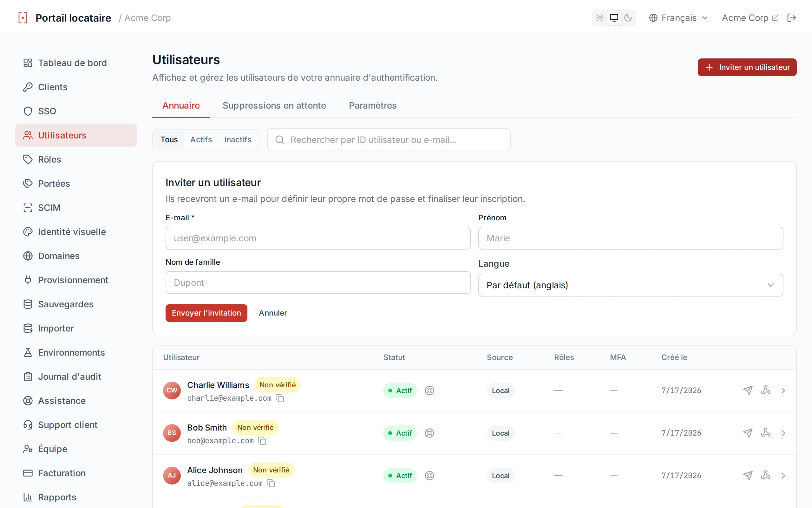Screen dimensions: 812x508
Task: Expand Bob Smith row chevron
Action: tap(783, 433)
